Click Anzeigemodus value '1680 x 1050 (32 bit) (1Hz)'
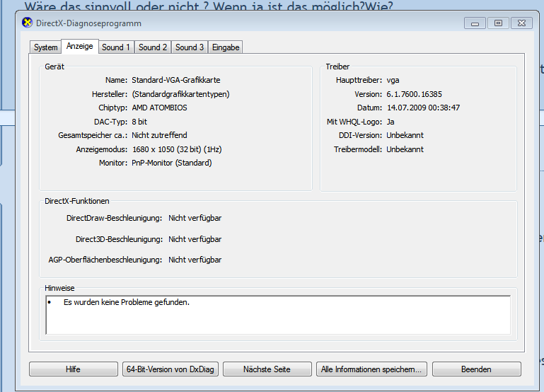The width and height of the screenshot is (544, 392). (177, 149)
